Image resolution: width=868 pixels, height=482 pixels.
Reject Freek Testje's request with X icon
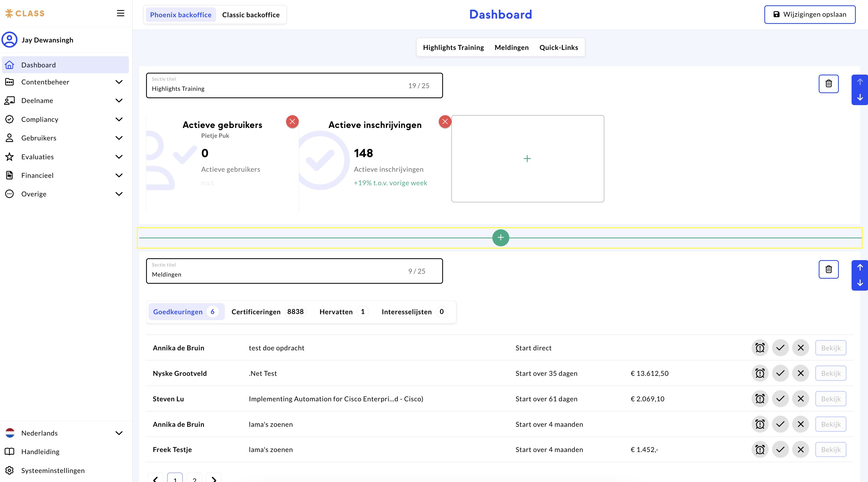click(801, 449)
